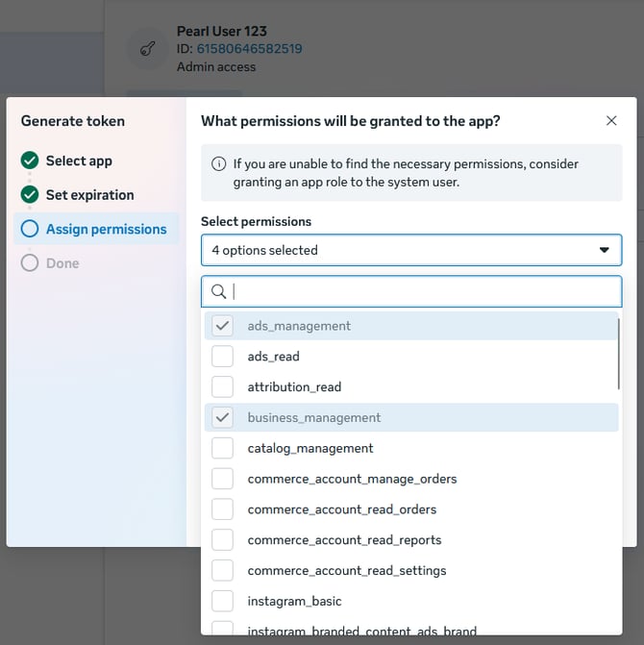
Task: Close the Generate token dialog
Action: [611, 121]
